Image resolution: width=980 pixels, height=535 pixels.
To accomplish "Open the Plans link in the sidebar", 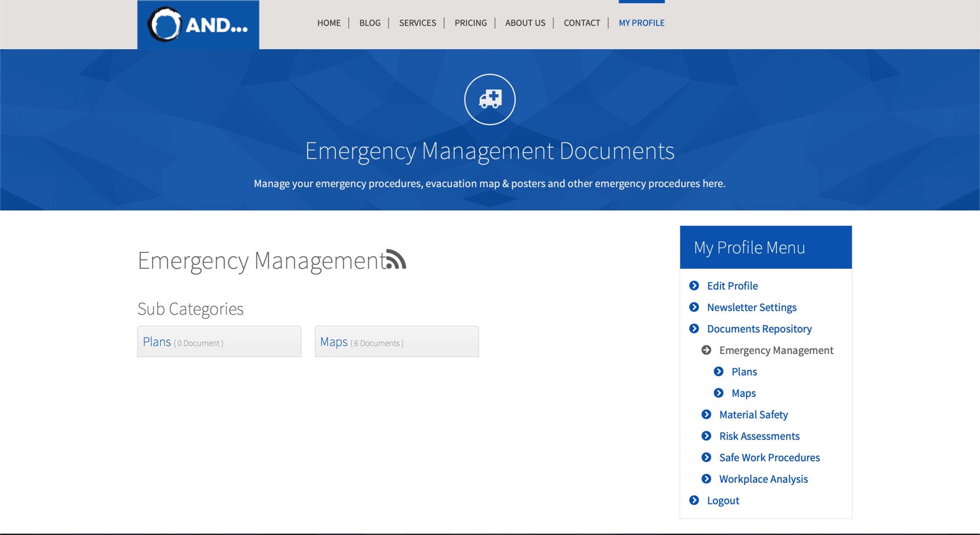I will click(x=744, y=372).
